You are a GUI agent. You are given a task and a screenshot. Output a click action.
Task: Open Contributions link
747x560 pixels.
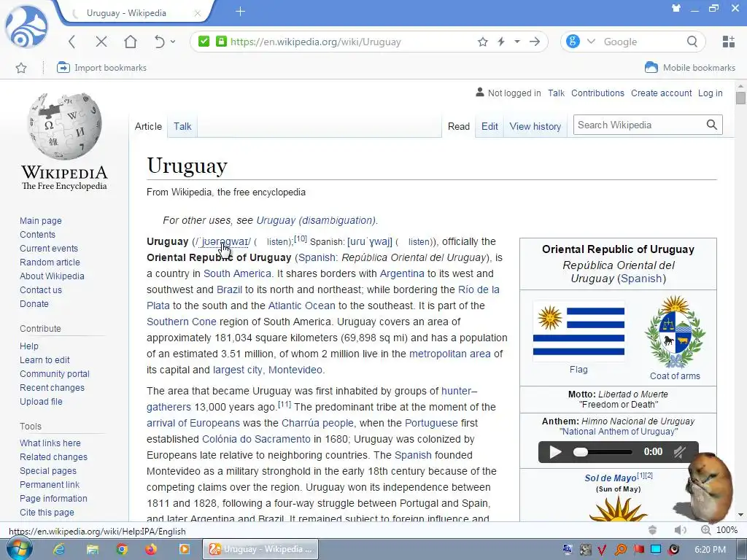pyautogui.click(x=597, y=93)
